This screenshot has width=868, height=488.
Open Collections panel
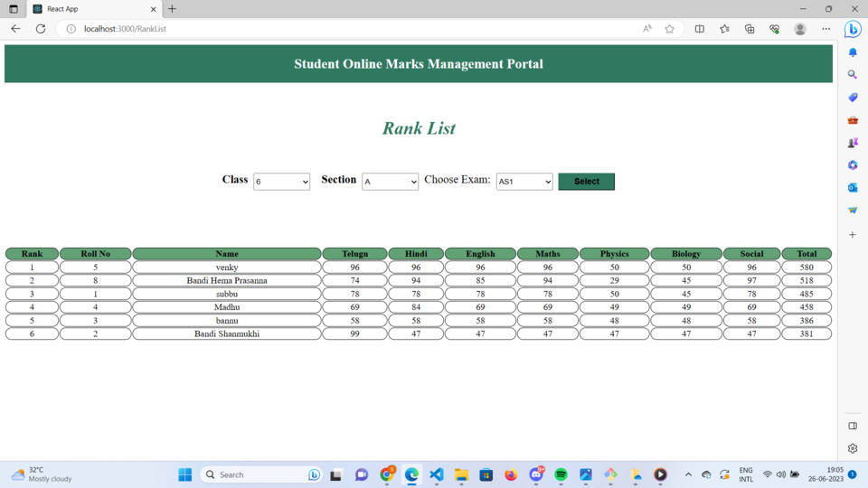750,29
